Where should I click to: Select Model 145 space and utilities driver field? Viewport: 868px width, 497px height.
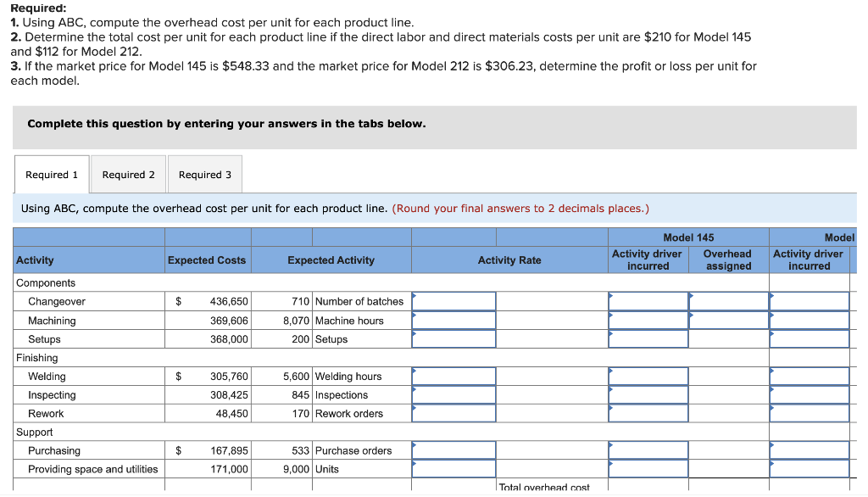(x=648, y=469)
